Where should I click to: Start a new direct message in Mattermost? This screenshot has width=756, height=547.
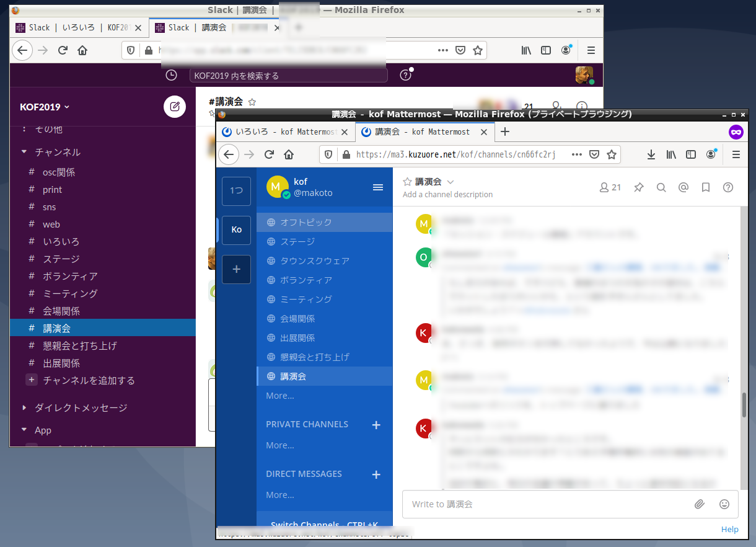click(376, 474)
